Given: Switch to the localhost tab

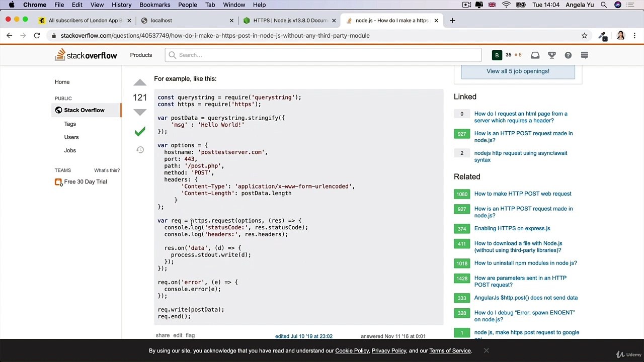Looking at the screenshot, I should tap(187, 21).
